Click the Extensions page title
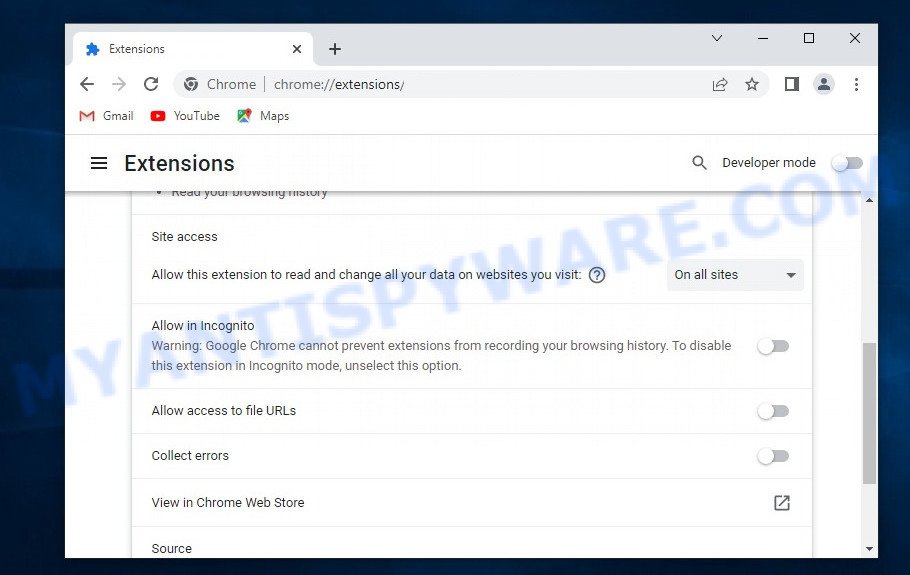This screenshot has width=910, height=575. pyautogui.click(x=179, y=164)
